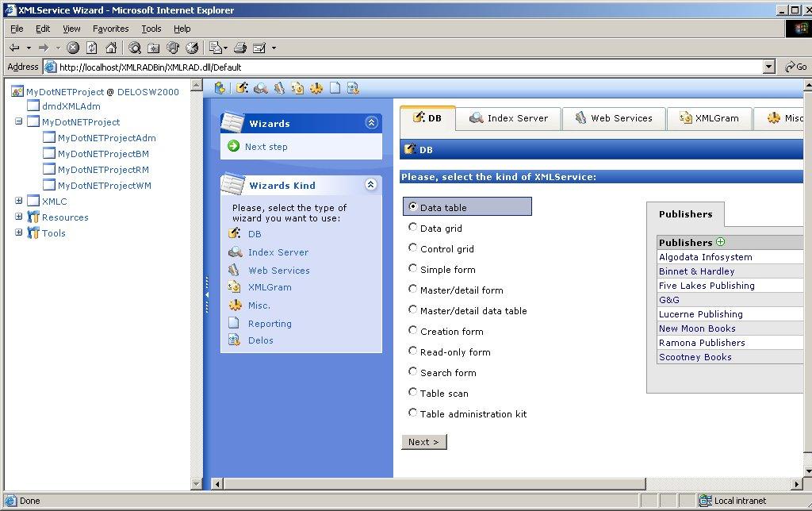
Task: Click the green add icon beside Publishers
Action: click(x=721, y=242)
